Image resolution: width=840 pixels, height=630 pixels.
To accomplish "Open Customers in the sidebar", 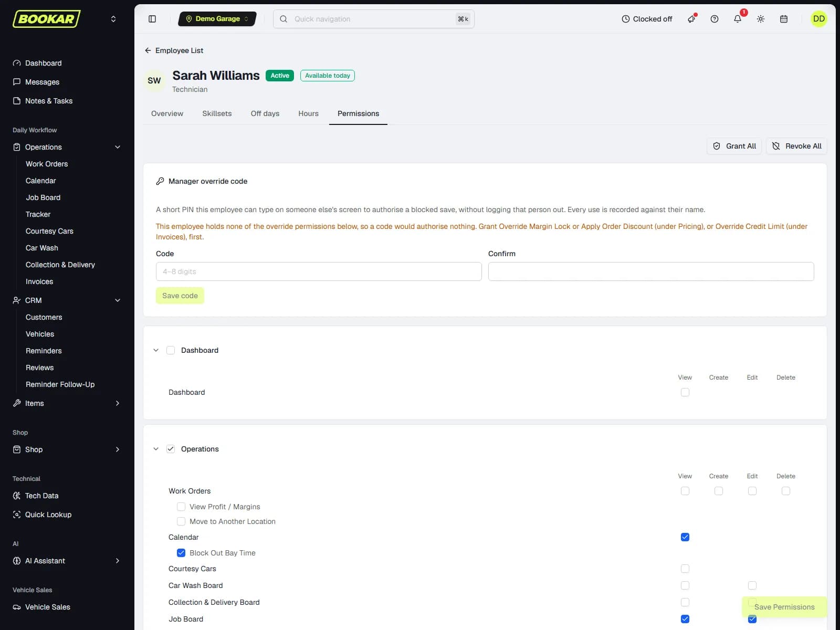I will pos(44,317).
